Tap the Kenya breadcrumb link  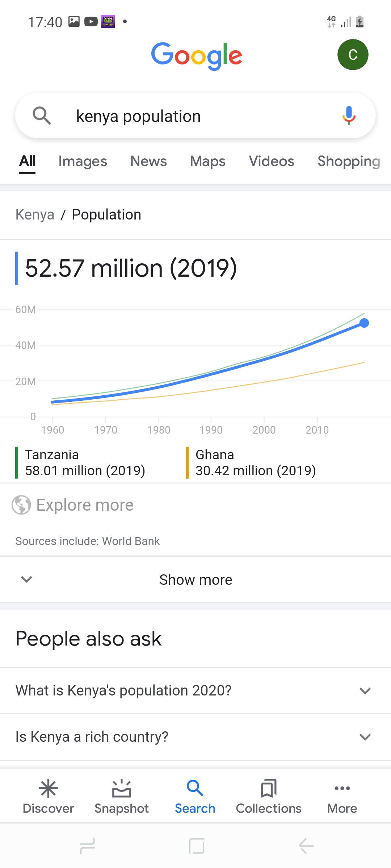(35, 214)
